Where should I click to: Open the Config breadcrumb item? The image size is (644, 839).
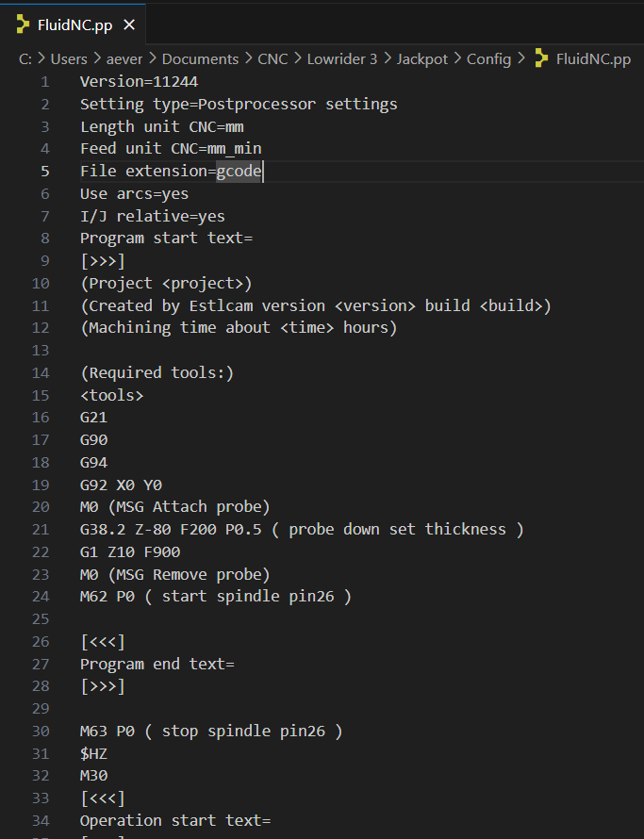tap(488, 58)
